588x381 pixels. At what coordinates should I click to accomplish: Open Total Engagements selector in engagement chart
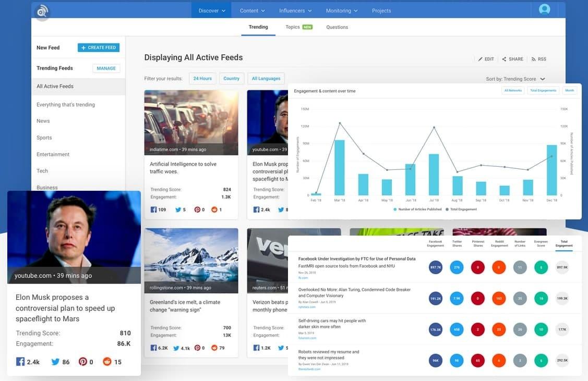click(x=543, y=91)
